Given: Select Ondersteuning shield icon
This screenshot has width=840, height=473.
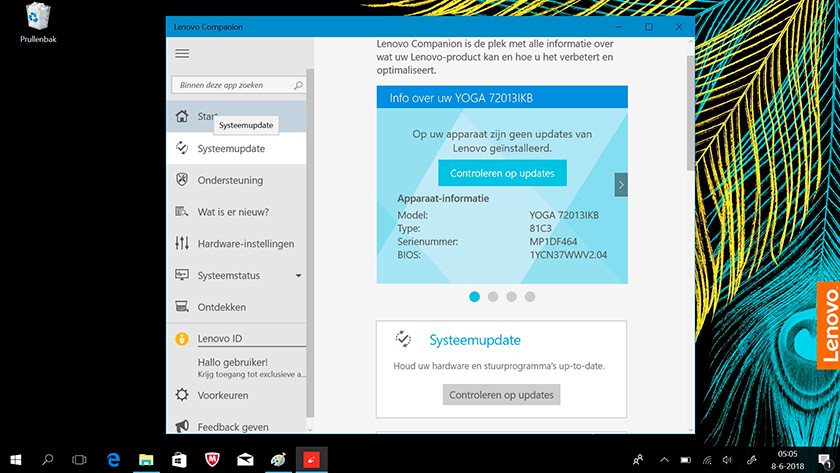Looking at the screenshot, I should tap(182, 180).
